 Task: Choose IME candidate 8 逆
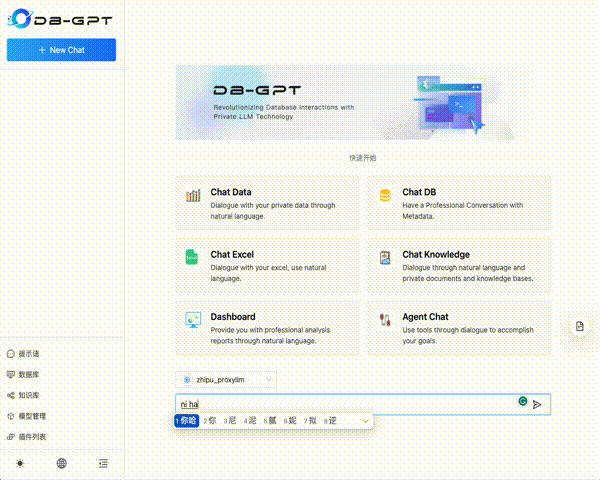click(x=330, y=421)
